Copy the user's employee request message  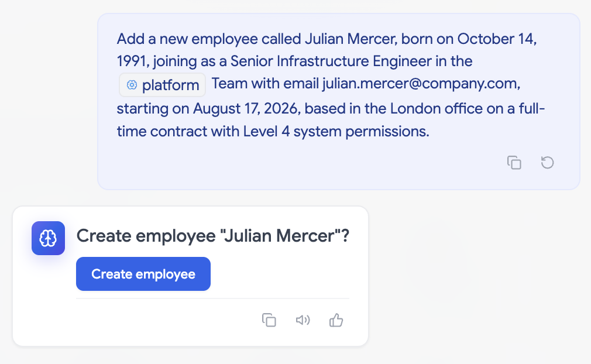[x=514, y=163]
